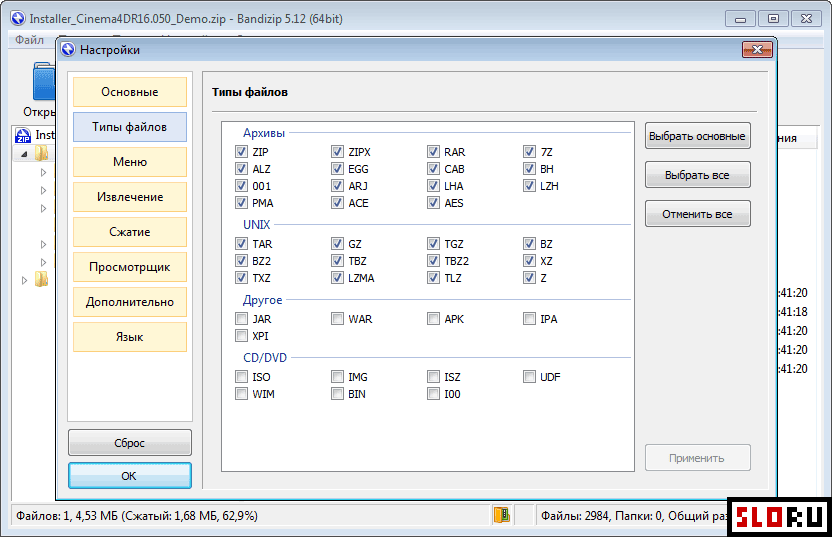
Task: Uncheck the 7Z file type checkbox
Action: click(530, 152)
